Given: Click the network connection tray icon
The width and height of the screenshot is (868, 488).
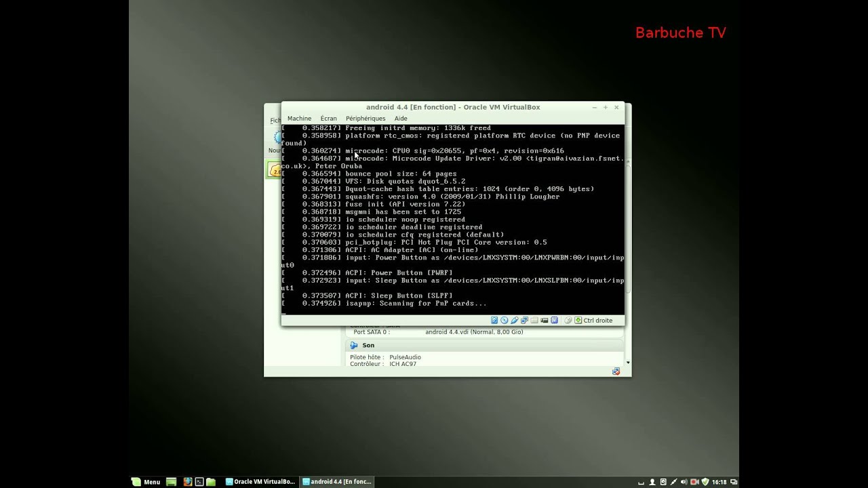Looking at the screenshot, I should [674, 482].
